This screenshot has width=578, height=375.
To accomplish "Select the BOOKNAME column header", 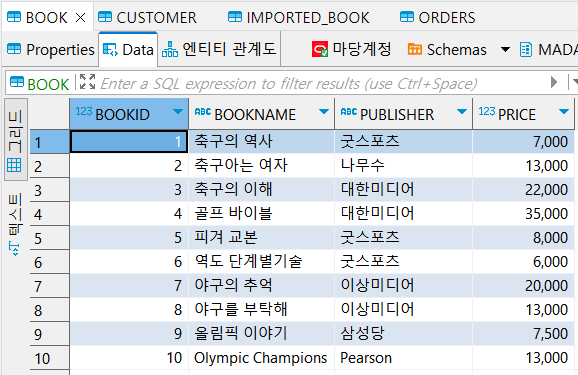I will pyautogui.click(x=261, y=114).
